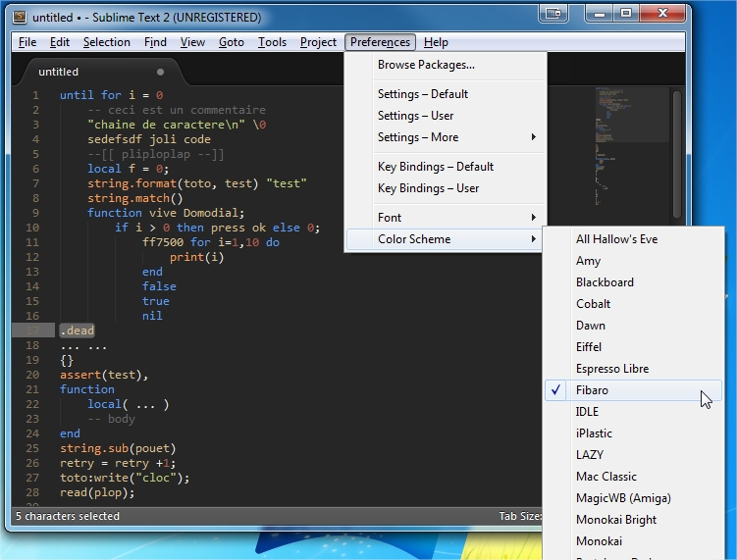
Task: Open the Edit menu
Action: [x=60, y=42]
